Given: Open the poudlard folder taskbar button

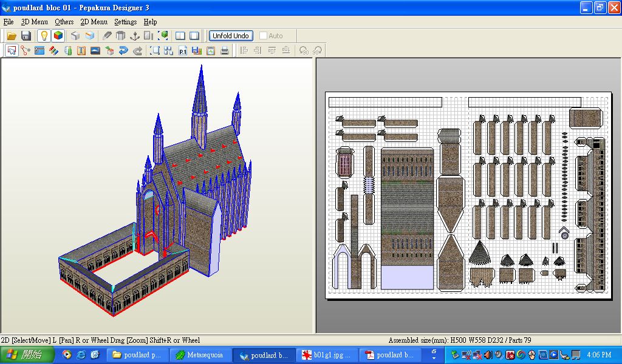Looking at the screenshot, I should 138,355.
